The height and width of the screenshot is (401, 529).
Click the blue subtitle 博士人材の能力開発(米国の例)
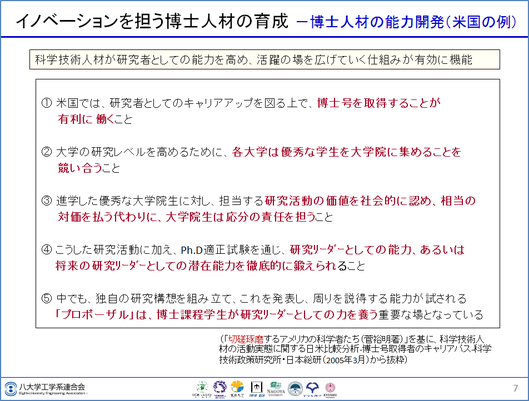tap(414, 22)
